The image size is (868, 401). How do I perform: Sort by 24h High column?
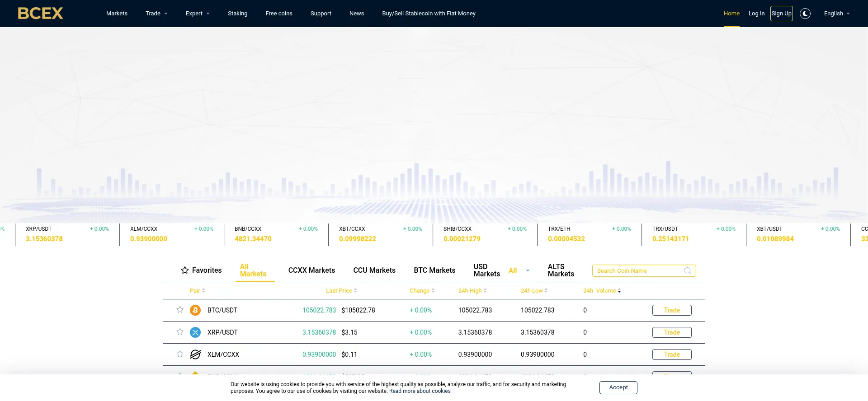(472, 290)
